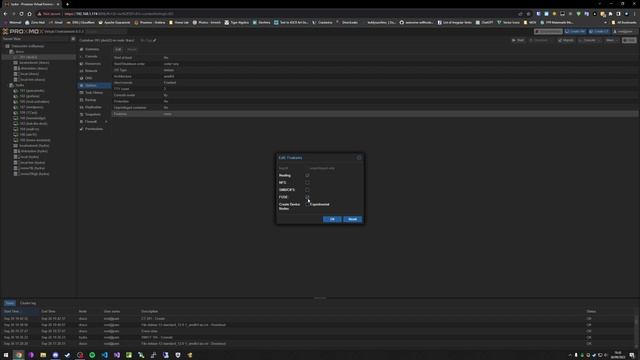Open the More dropdown in toolbar

click(611, 40)
